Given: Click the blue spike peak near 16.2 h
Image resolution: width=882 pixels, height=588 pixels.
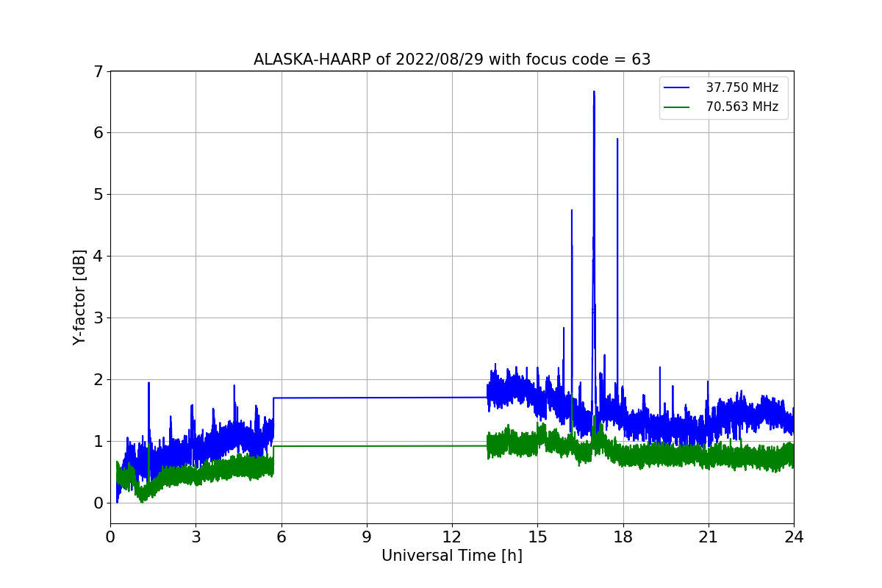Looking at the screenshot, I should (572, 210).
